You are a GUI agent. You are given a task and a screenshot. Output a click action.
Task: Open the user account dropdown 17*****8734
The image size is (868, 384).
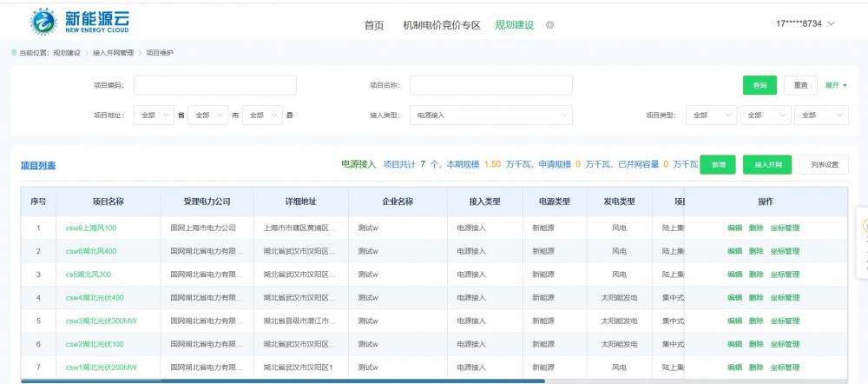pyautogui.click(x=805, y=23)
